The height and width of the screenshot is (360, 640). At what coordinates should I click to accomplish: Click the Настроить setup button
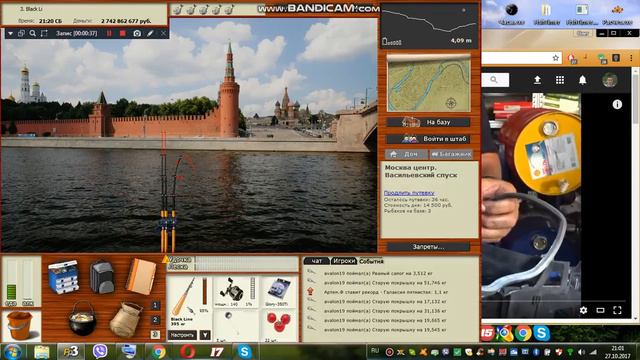[x=182, y=335]
